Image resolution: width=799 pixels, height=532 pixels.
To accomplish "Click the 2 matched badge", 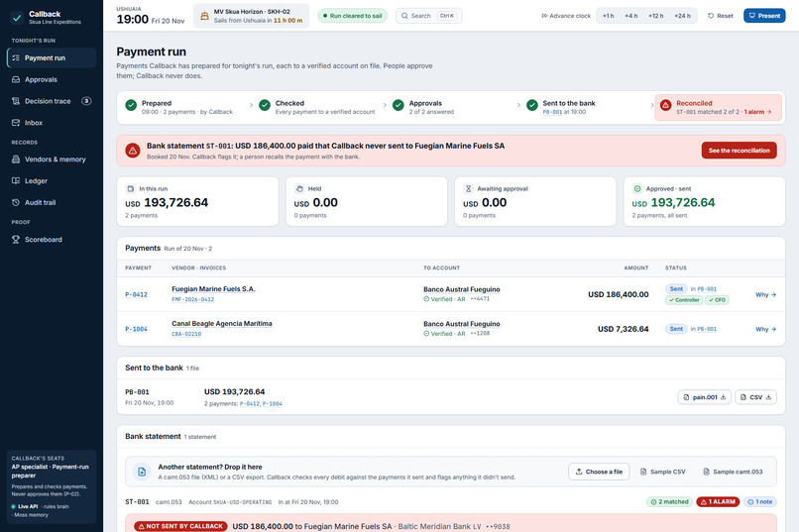I will tap(669, 502).
